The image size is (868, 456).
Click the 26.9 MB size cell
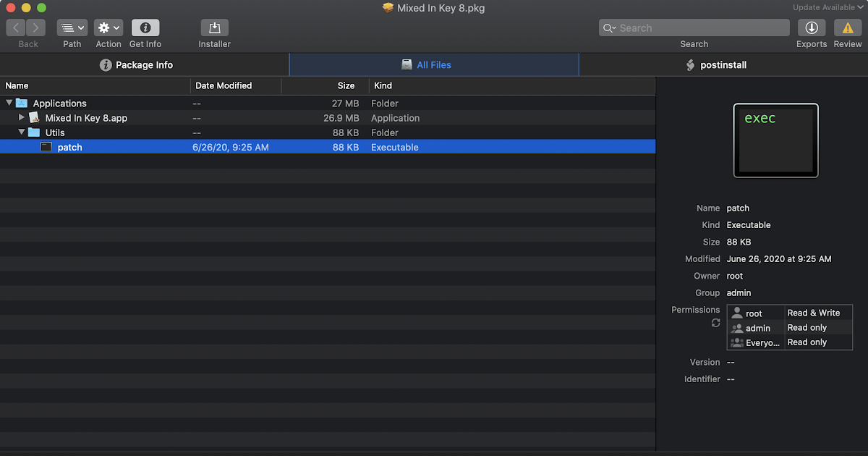pyautogui.click(x=341, y=118)
